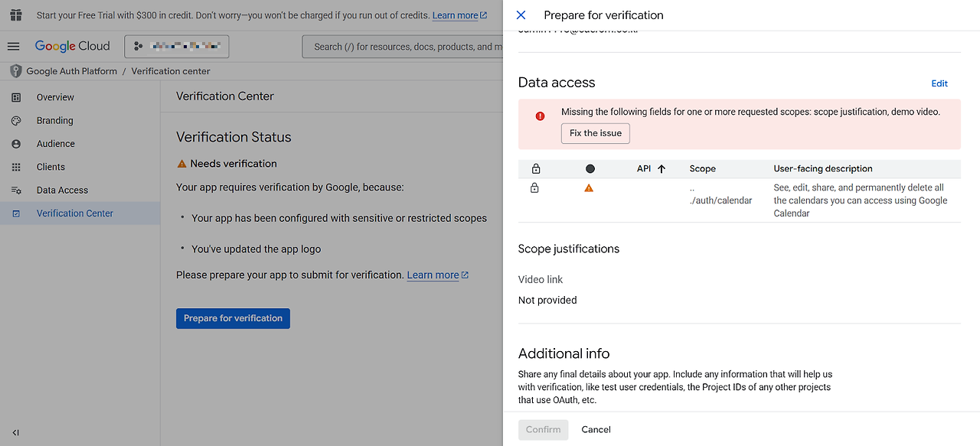
Task: Click the User-facing description column header
Action: tap(823, 169)
